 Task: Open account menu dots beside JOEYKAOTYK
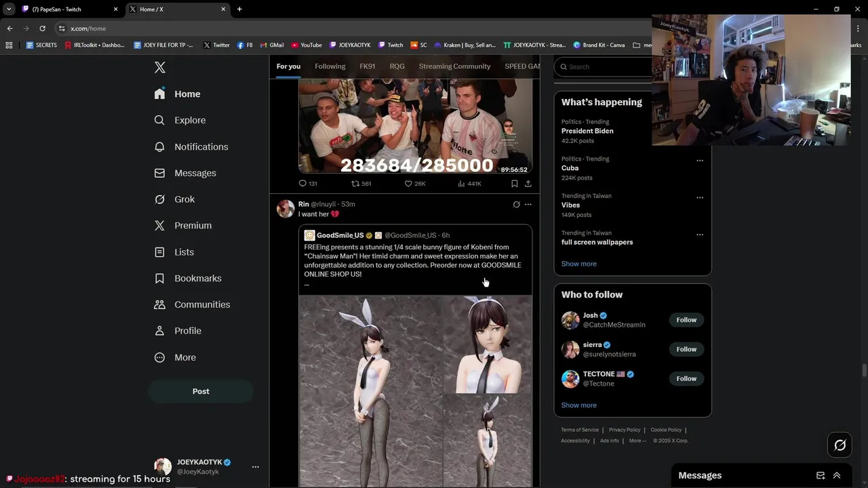pyautogui.click(x=255, y=467)
